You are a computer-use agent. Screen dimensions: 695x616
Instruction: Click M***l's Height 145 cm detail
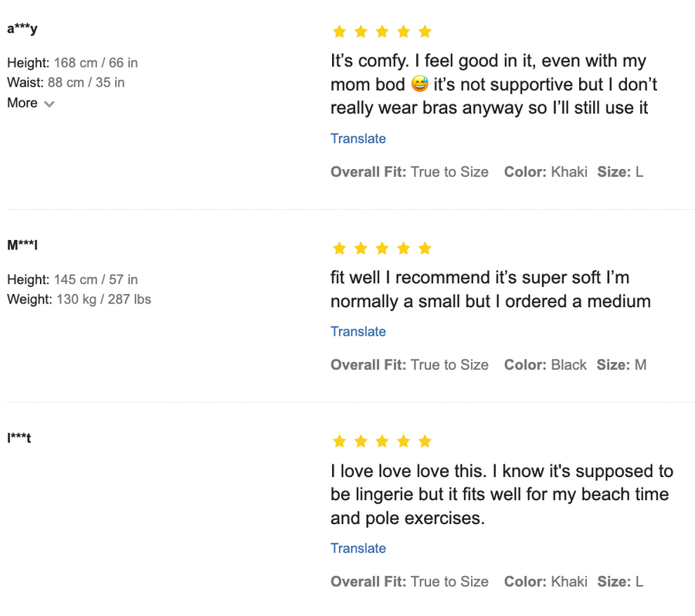[73, 279]
